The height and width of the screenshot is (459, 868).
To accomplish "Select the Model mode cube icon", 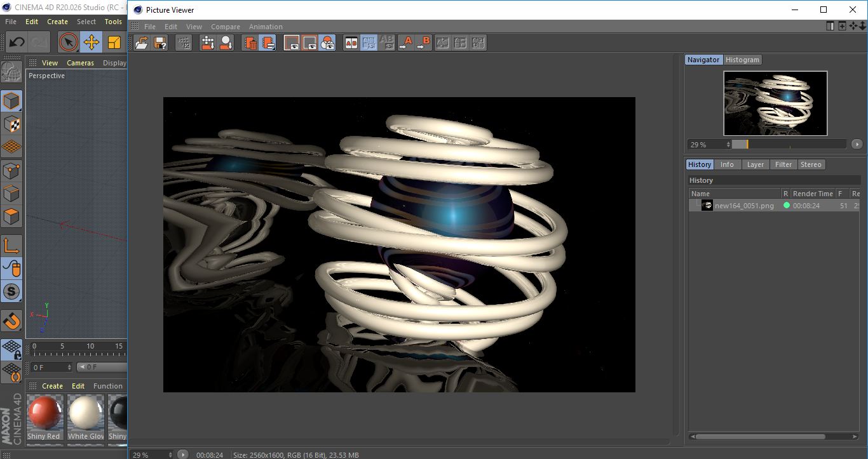I will point(11,101).
